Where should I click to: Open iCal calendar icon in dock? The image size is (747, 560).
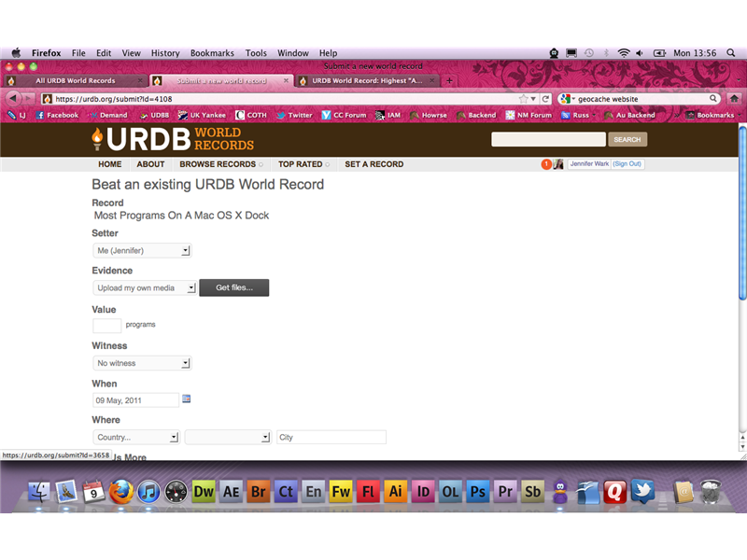pyautogui.click(x=93, y=492)
